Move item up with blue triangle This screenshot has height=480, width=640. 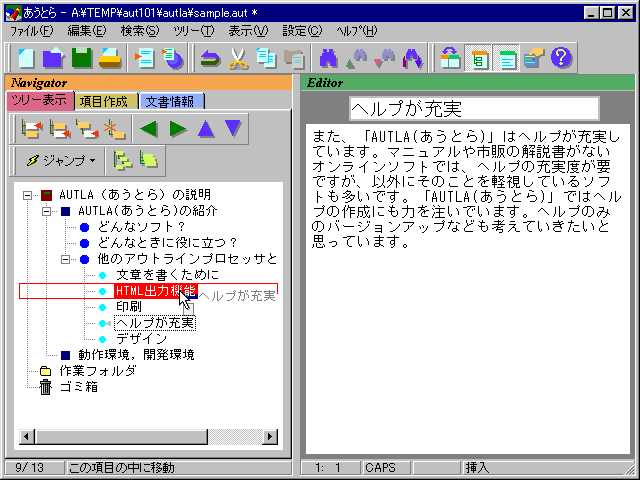(206, 129)
